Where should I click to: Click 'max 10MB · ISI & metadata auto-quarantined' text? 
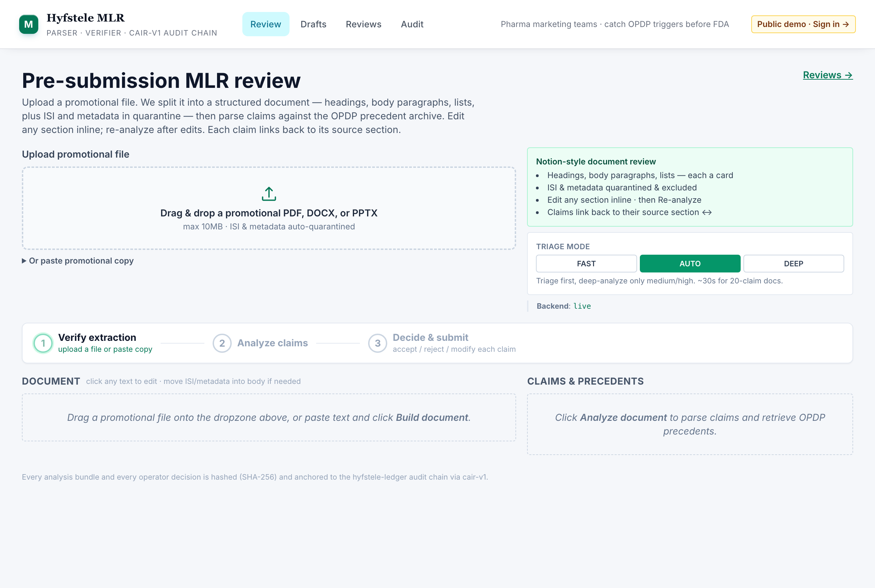269,227
